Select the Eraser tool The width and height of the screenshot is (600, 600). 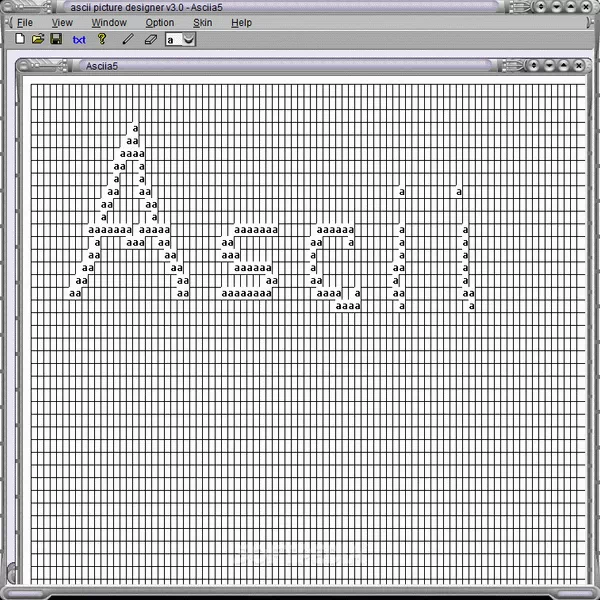pyautogui.click(x=151, y=39)
